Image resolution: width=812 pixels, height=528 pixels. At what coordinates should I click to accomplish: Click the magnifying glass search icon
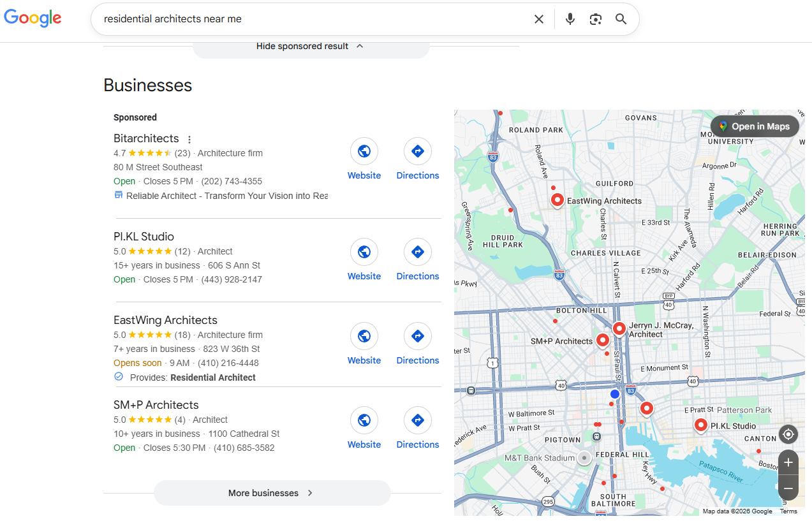pos(621,19)
